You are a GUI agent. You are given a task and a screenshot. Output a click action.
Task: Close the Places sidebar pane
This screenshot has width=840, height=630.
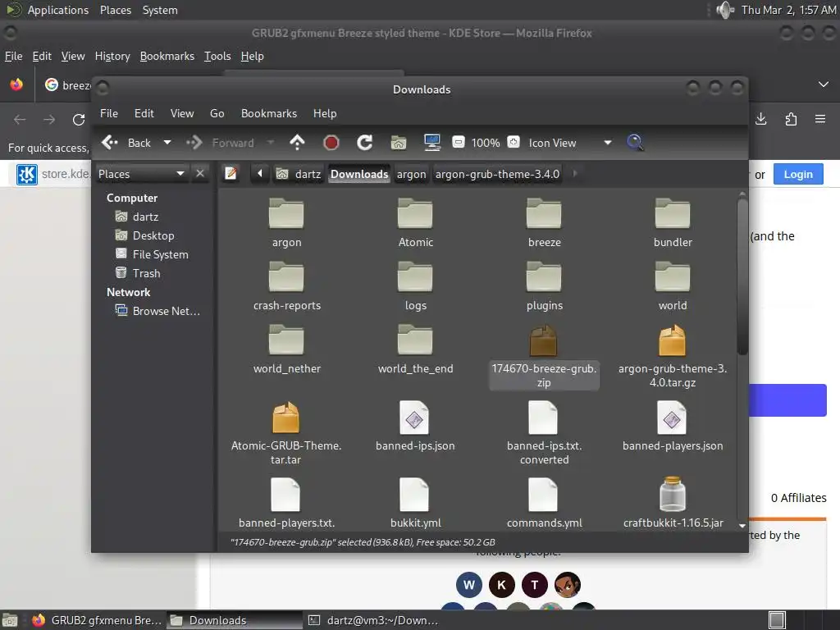[x=200, y=174]
